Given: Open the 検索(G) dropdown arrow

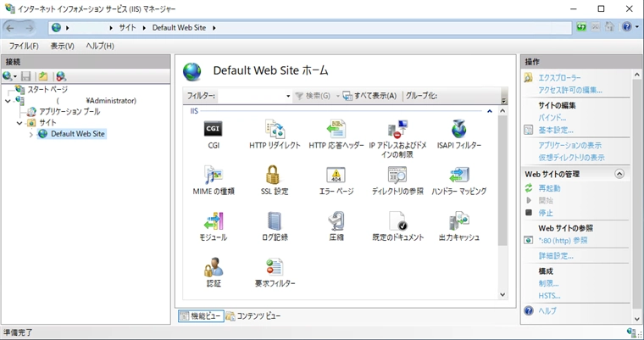Looking at the screenshot, I should tap(337, 96).
